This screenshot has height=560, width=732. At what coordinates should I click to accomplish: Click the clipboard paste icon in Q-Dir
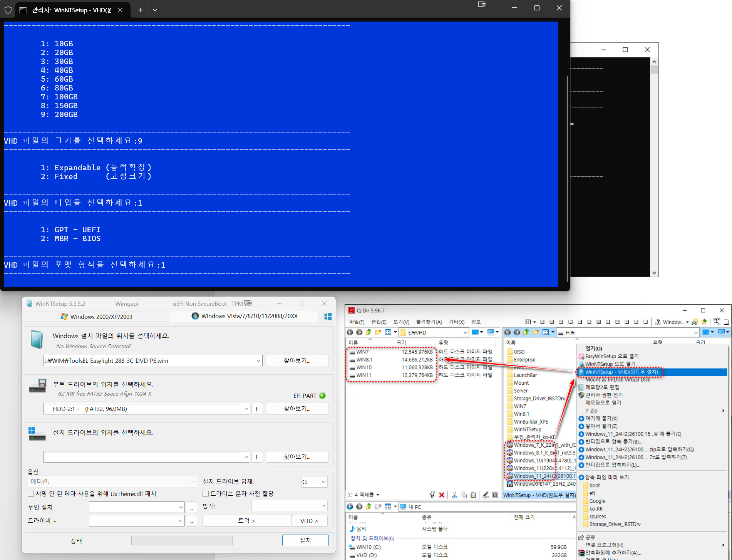click(x=473, y=495)
